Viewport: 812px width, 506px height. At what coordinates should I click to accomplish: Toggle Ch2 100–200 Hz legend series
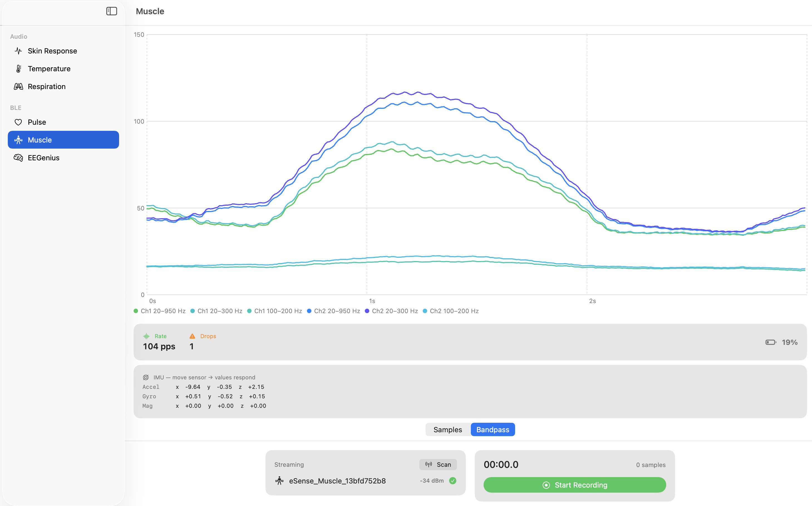point(451,311)
